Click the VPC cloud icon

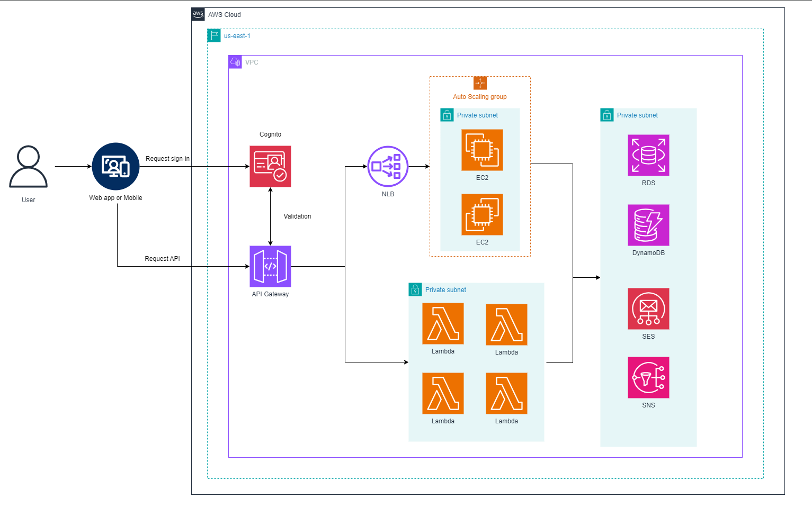tap(235, 62)
